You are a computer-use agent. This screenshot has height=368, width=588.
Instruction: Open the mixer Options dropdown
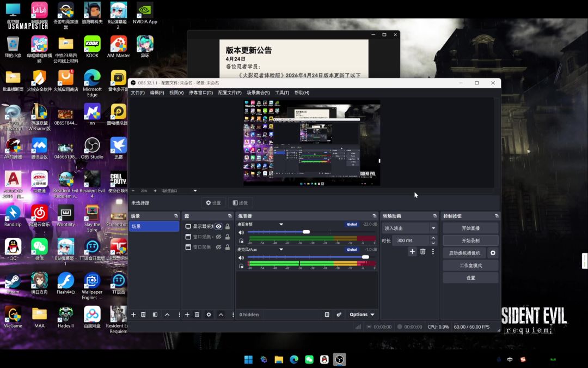(x=362, y=315)
